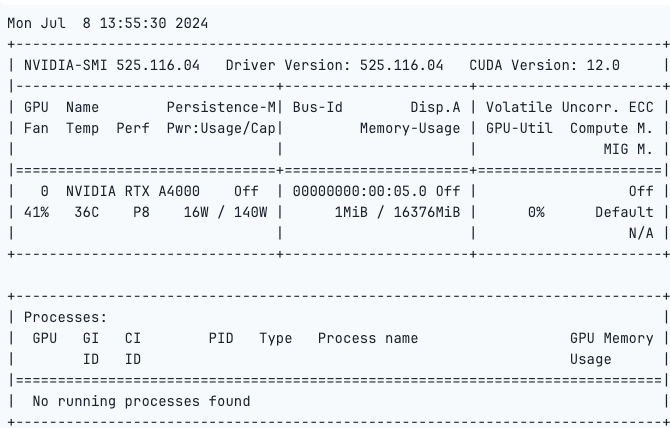Viewport: 670px width, 428px height.
Task: Click the 36C temperature value
Action: [87, 212]
